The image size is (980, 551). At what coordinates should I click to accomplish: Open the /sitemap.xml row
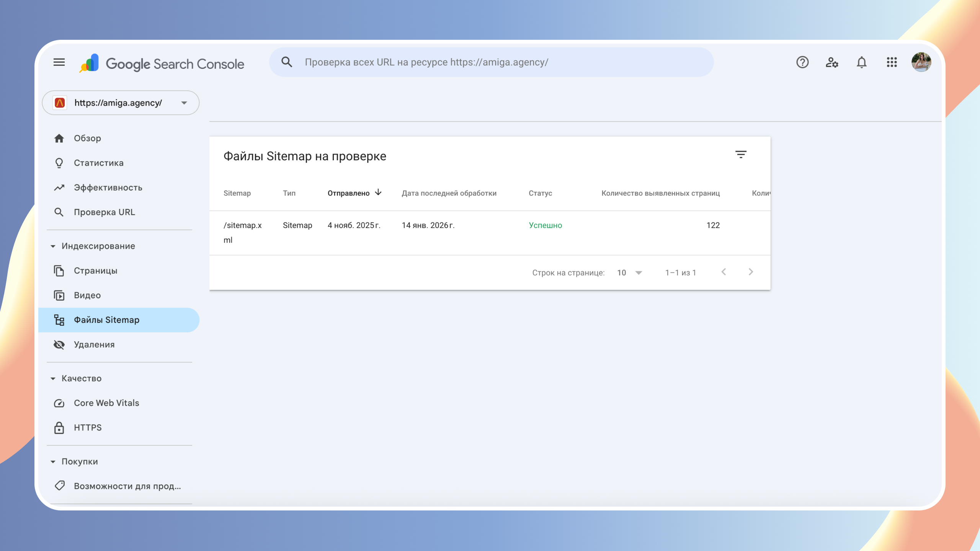click(x=243, y=232)
